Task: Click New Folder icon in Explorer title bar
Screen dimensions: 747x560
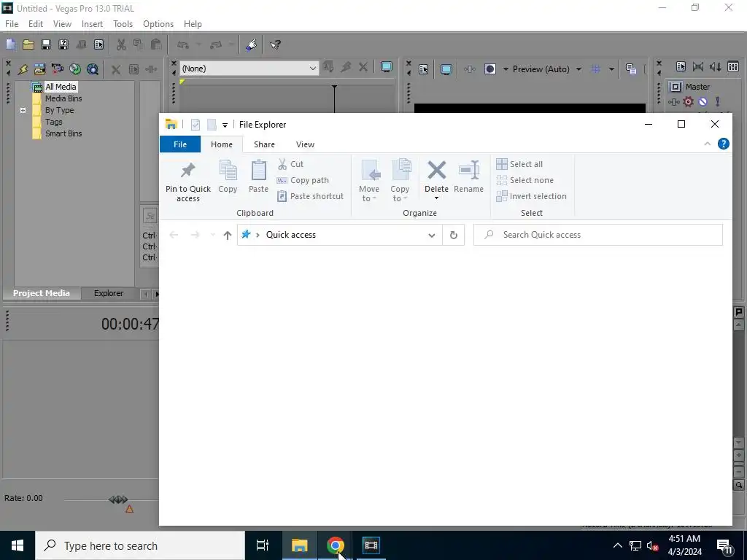Action: click(x=212, y=125)
